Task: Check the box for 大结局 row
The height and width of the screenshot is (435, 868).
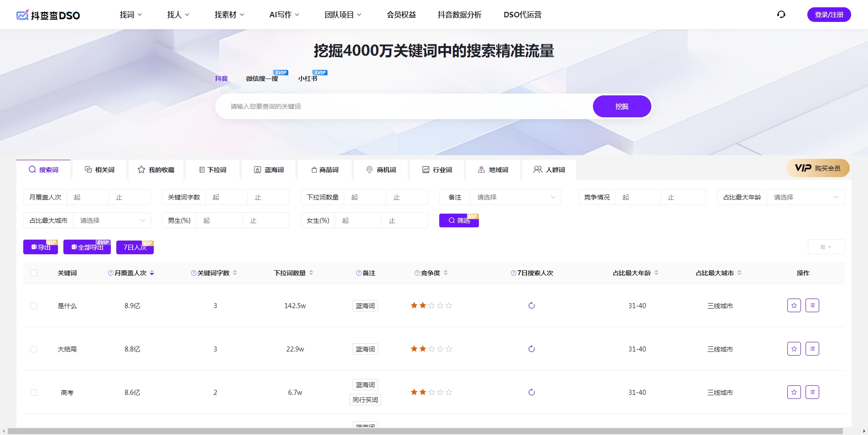Action: [34, 349]
